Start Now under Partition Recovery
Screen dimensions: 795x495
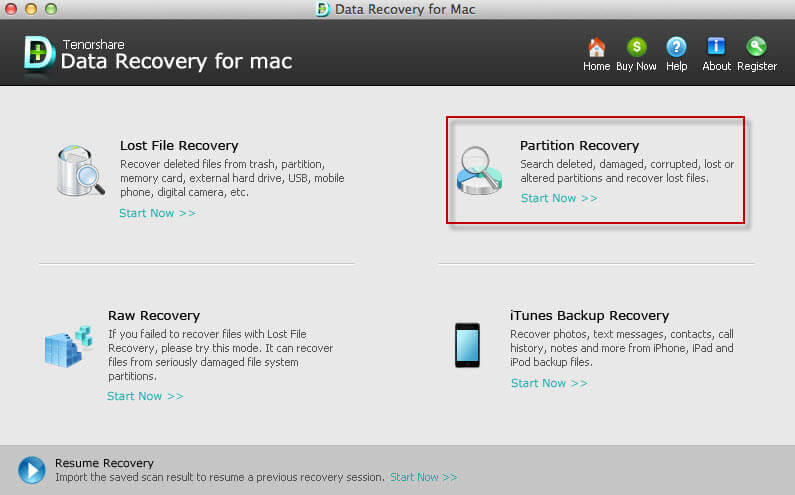pos(559,198)
